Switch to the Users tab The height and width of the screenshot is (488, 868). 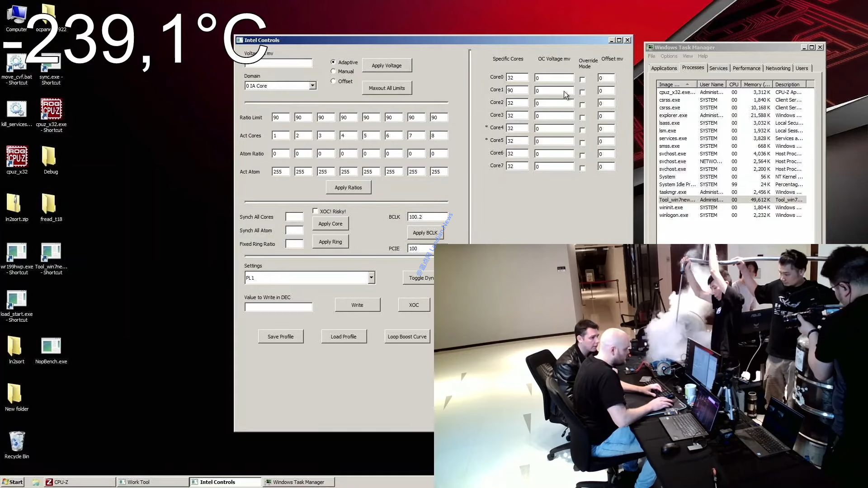point(802,68)
